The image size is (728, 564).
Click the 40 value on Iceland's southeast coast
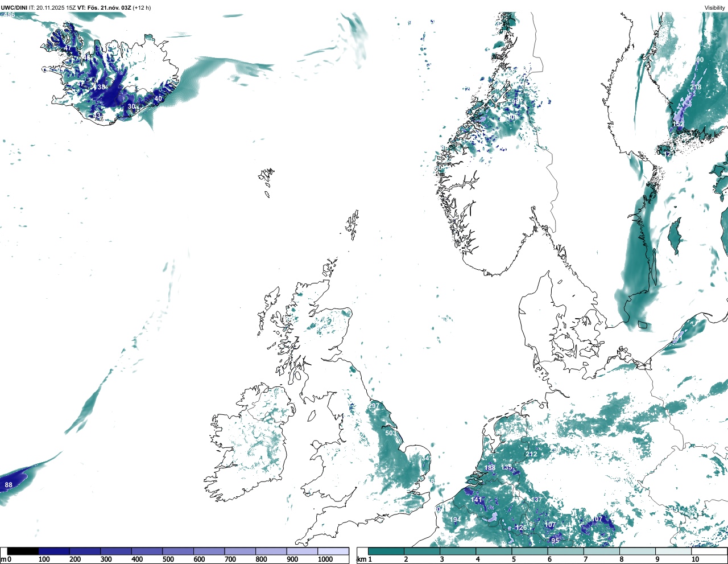[x=158, y=98]
